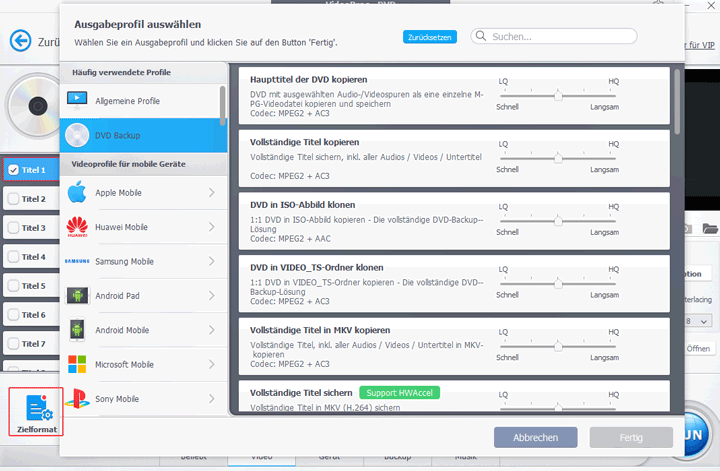
Task: Select the 'DVD in VIDEO_TS-Ordner klonen' profile
Action: pyautogui.click(x=454, y=284)
